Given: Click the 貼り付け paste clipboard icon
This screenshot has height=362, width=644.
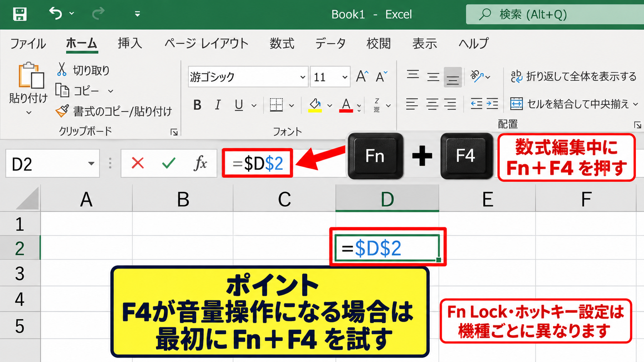Looking at the screenshot, I should click(31, 75).
